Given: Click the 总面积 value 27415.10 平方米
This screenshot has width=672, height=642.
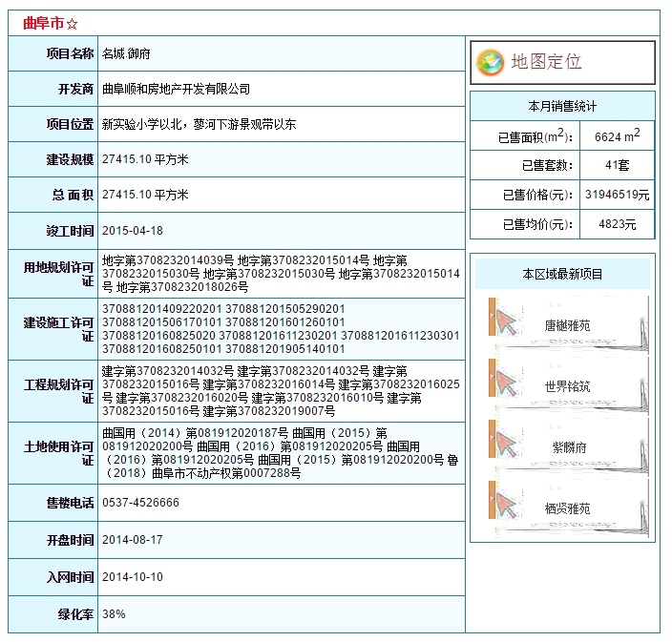Looking at the screenshot, I should 145,195.
